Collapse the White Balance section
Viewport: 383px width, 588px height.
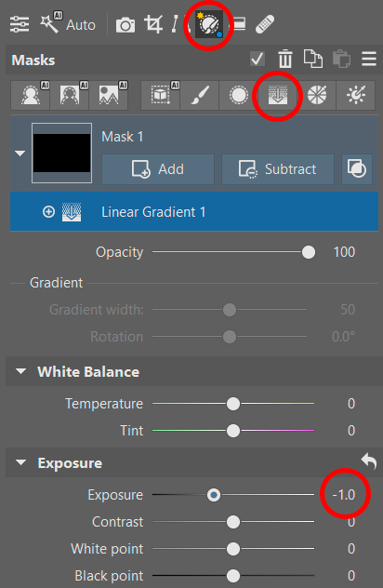click(x=21, y=371)
